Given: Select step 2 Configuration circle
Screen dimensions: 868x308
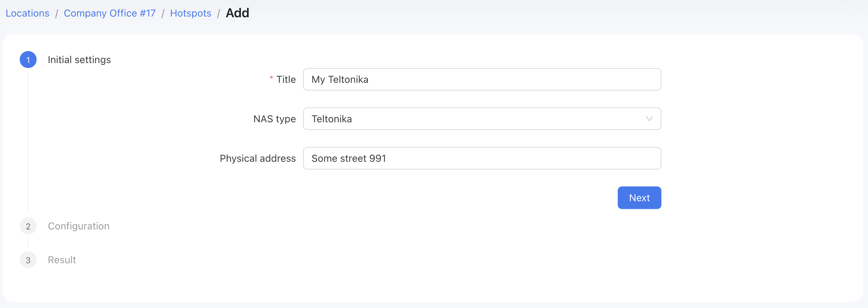Looking at the screenshot, I should 28,226.
